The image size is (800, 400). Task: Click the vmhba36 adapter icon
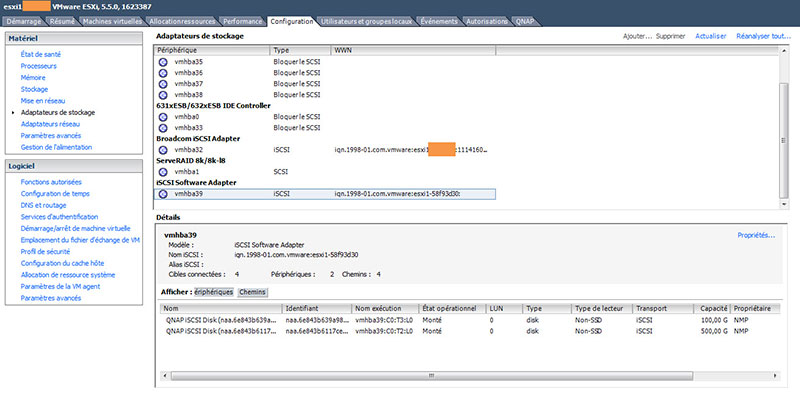point(163,73)
